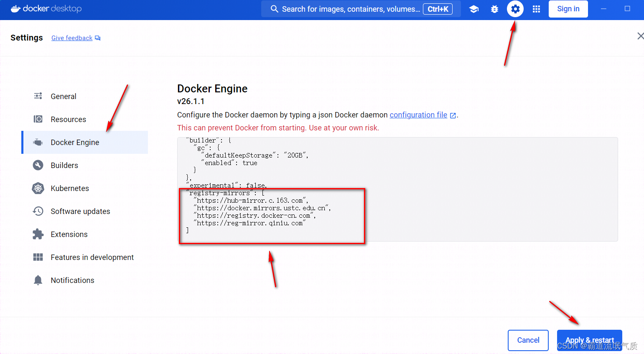Open the Learning center graduation cap icon
The height and width of the screenshot is (354, 644).
point(473,9)
